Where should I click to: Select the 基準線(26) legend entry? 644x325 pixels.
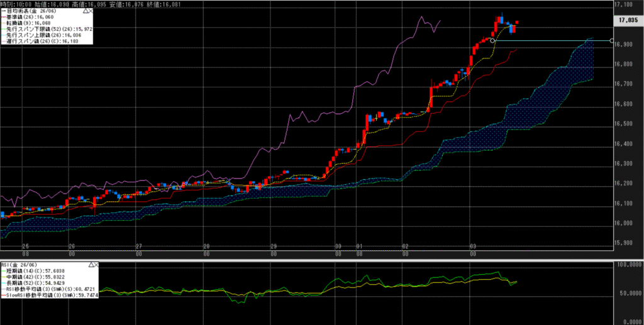tap(31, 18)
